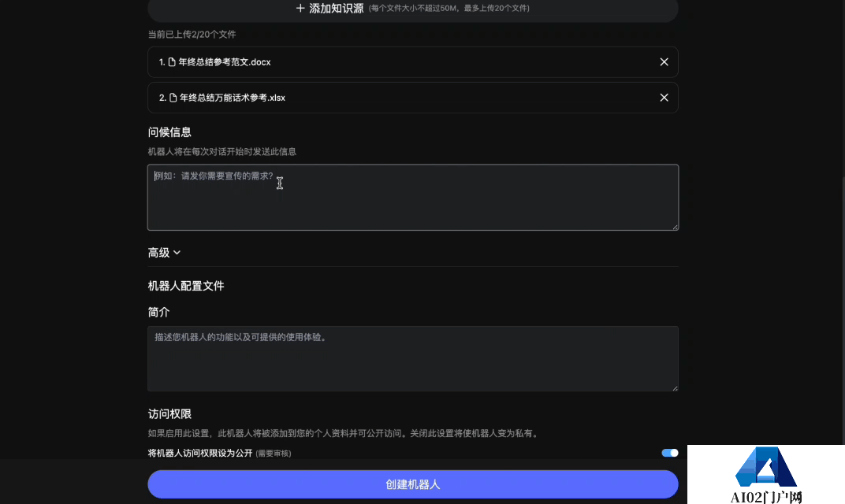The height and width of the screenshot is (504, 845).
Task: Select the 年终总结参考范文.docx filename
Action: 225,62
